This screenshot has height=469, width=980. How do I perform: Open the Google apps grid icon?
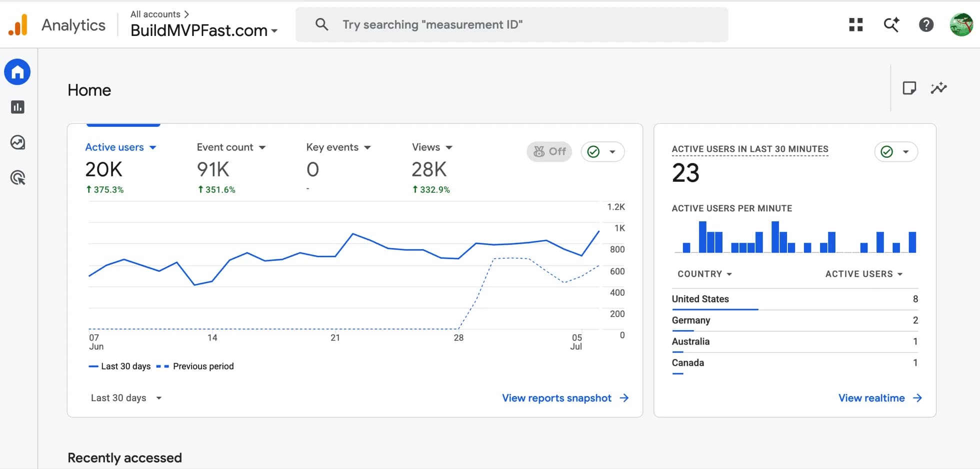(856, 24)
